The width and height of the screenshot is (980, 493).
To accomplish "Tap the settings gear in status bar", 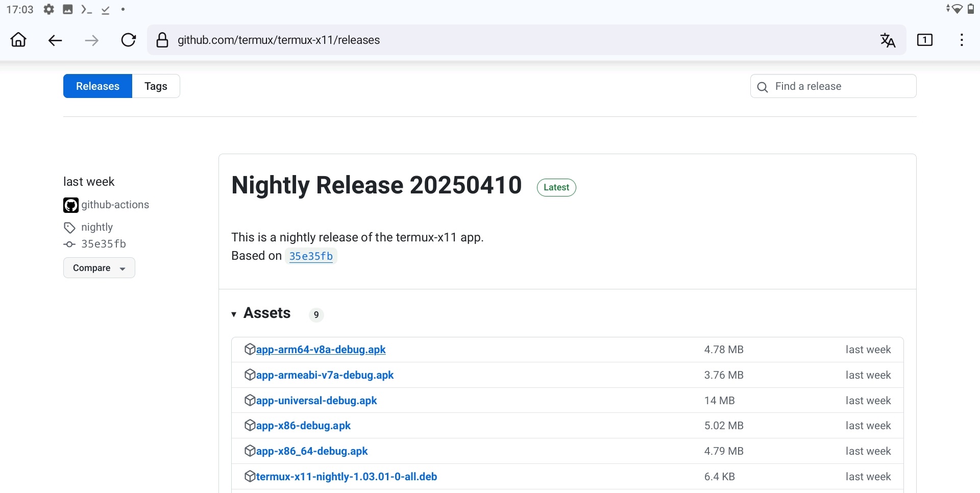I will 48,9.
